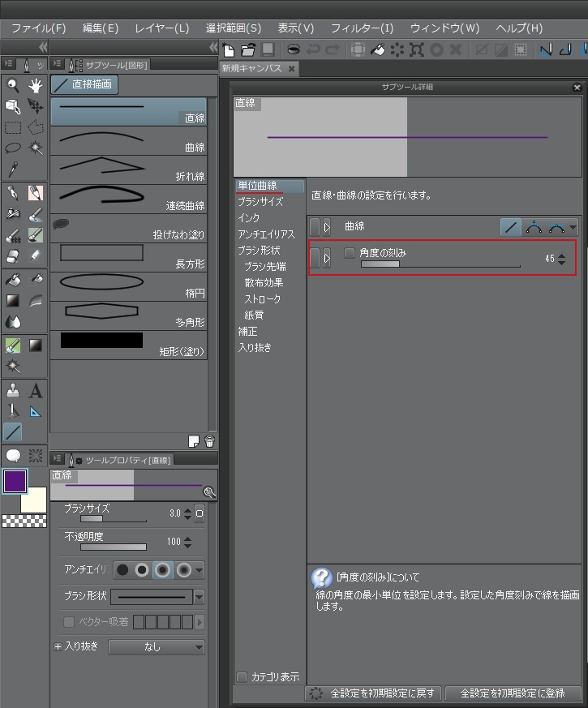Create new sub tool via note icon
This screenshot has height=708, width=588.
pyautogui.click(x=193, y=441)
